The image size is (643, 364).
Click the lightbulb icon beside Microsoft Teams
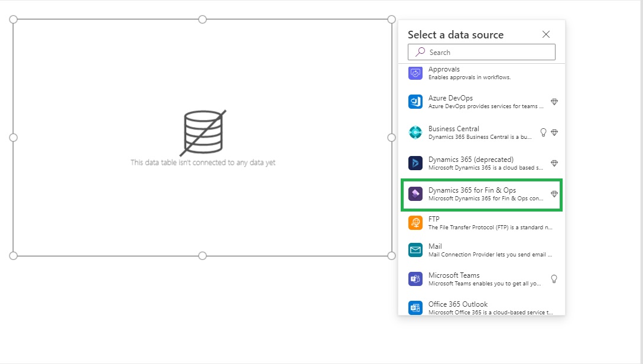[x=554, y=279]
